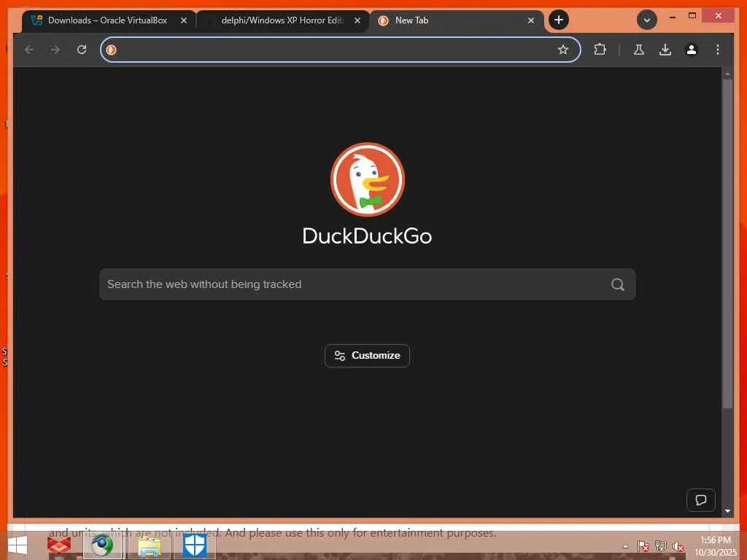The width and height of the screenshot is (747, 560).
Task: Click the page vertical scrollbar thumb
Action: coord(727,243)
